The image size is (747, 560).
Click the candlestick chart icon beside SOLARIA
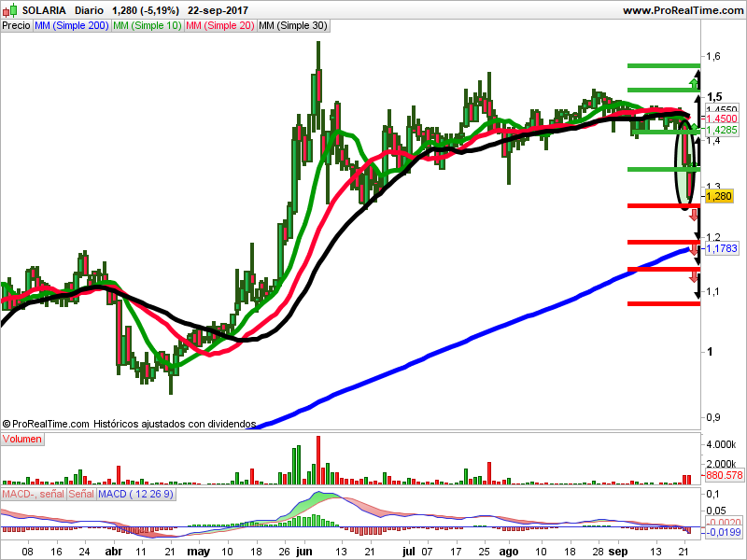point(9,10)
